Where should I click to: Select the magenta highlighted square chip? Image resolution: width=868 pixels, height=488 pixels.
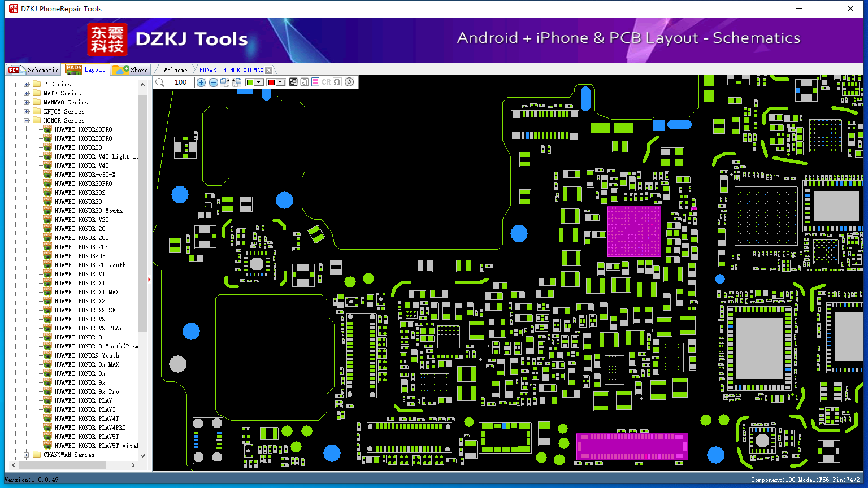click(x=634, y=232)
